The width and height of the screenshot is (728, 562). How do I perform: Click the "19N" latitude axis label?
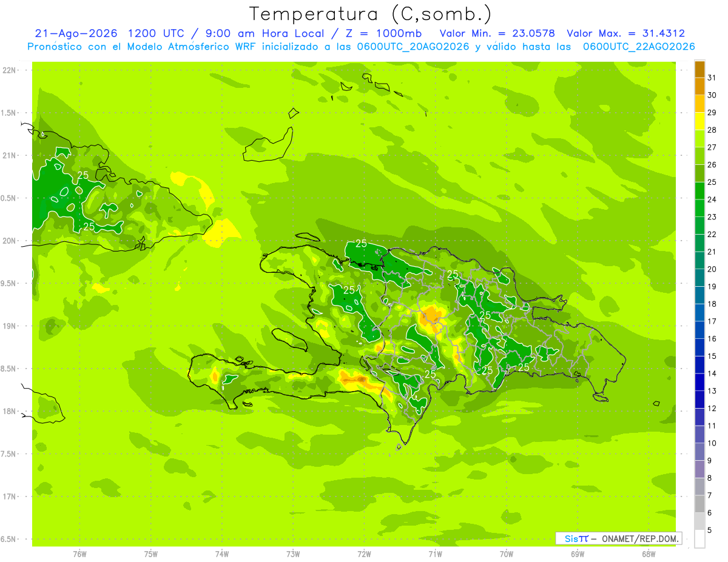coord(8,326)
